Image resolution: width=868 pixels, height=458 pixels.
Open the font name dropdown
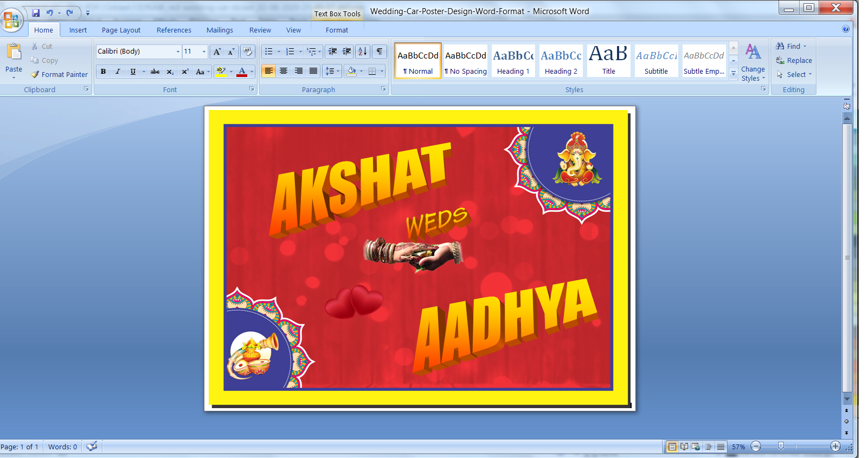point(178,52)
